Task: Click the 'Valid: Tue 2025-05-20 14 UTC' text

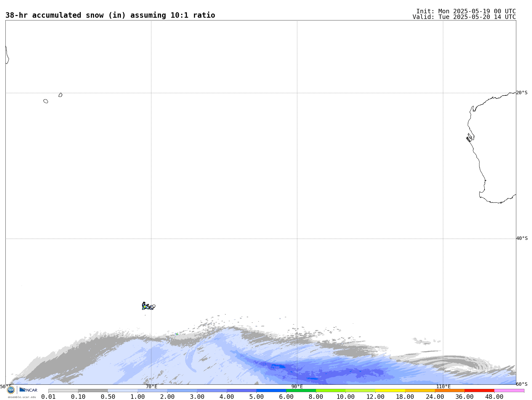Action: tap(464, 17)
